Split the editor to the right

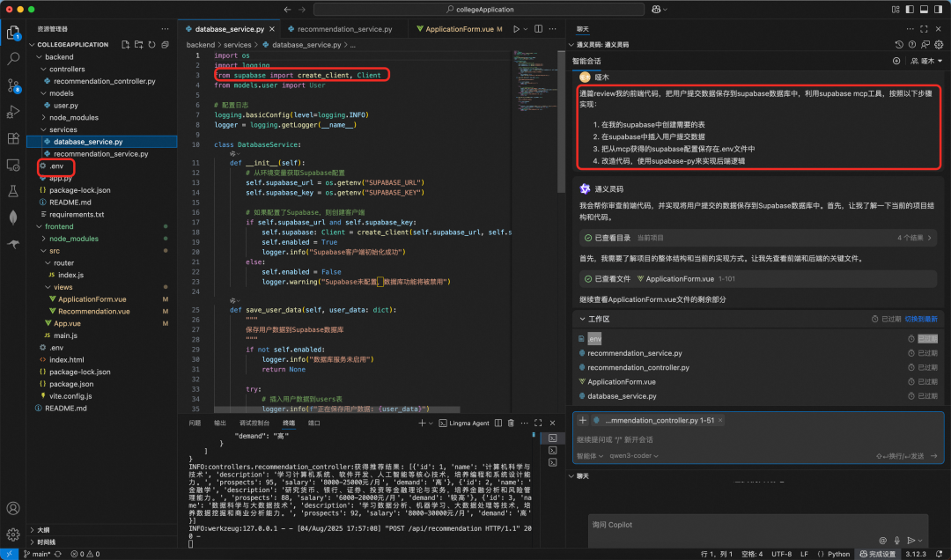(538, 29)
